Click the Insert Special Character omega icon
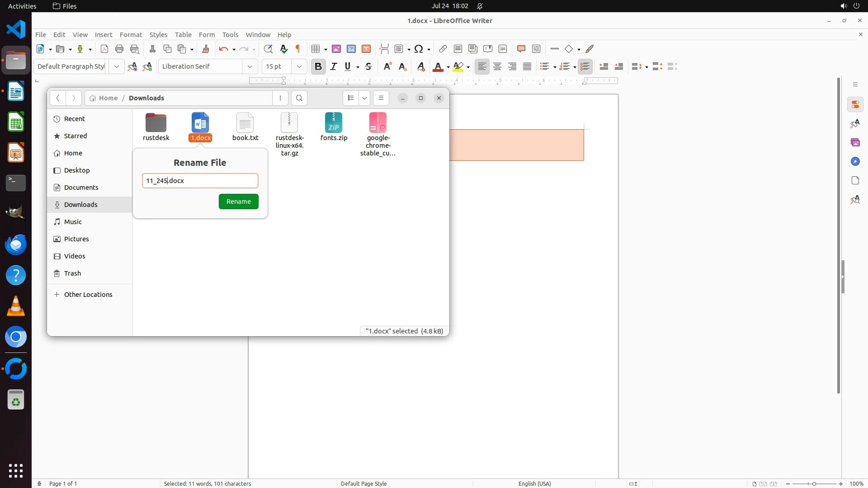The height and width of the screenshot is (488, 868). 419,49
